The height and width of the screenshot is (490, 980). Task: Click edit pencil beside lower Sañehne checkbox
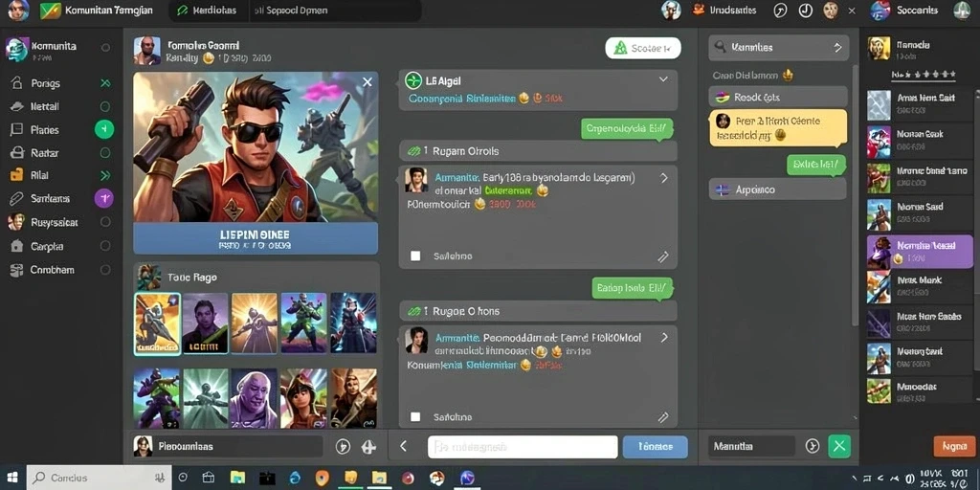click(x=663, y=417)
